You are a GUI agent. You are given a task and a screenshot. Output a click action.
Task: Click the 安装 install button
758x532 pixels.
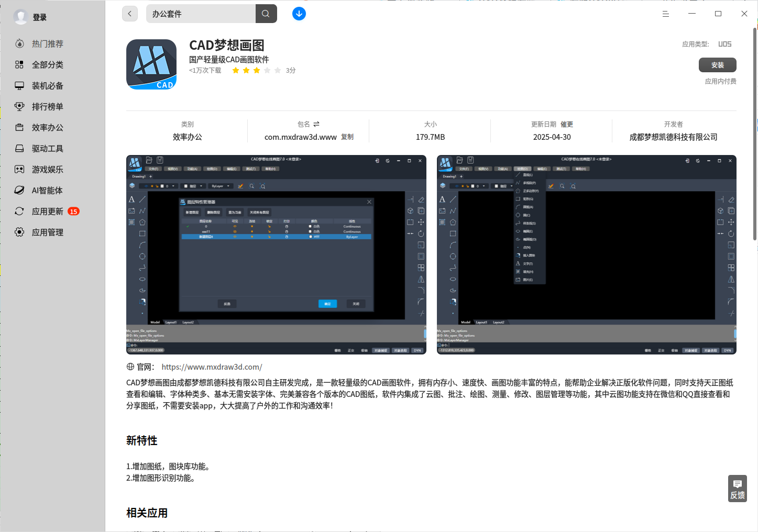(718, 65)
